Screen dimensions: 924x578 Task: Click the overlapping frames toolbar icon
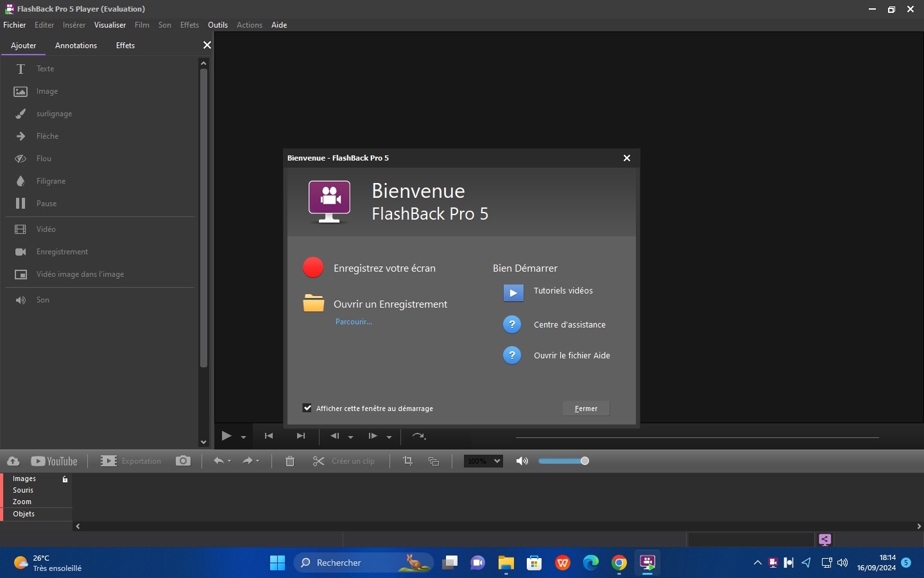tap(434, 461)
